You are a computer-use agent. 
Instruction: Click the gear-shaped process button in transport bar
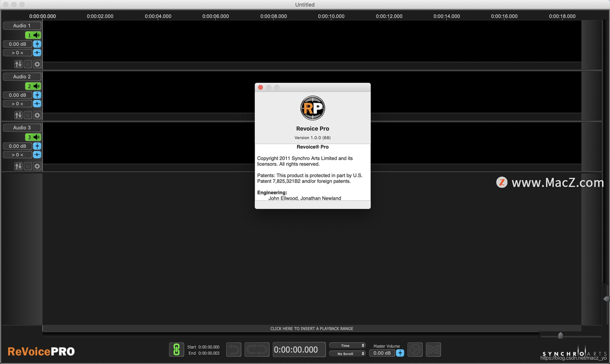tap(415, 350)
